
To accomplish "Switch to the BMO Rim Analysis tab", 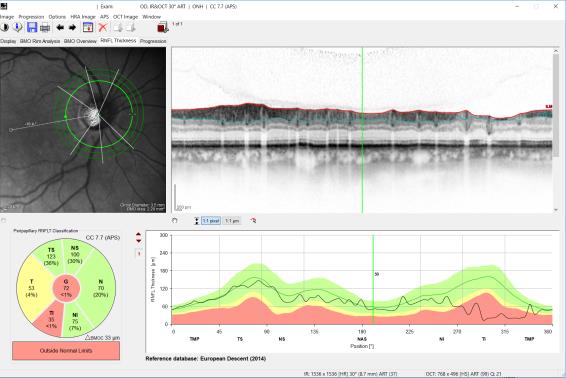I will pyautogui.click(x=40, y=42).
